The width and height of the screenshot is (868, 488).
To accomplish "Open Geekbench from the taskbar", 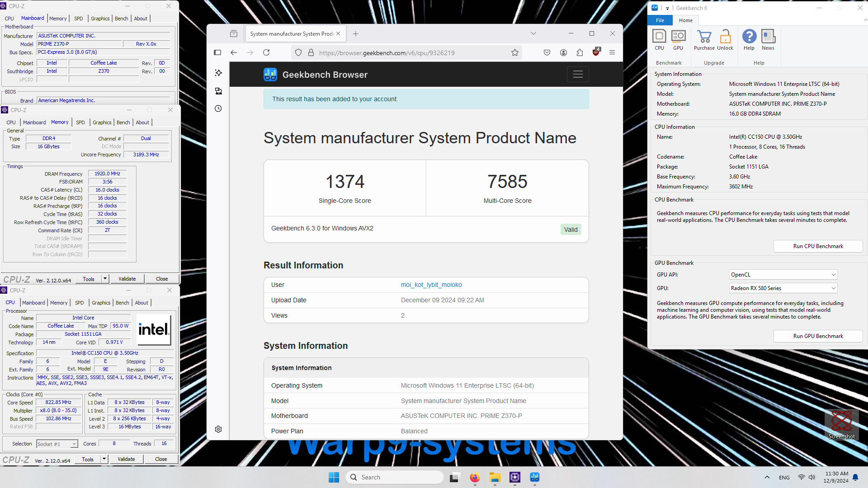I will [534, 477].
